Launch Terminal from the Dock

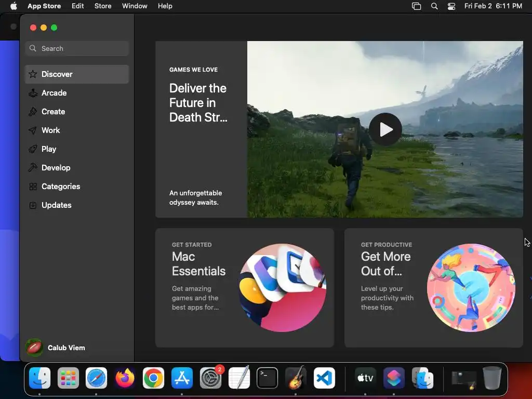coord(268,378)
